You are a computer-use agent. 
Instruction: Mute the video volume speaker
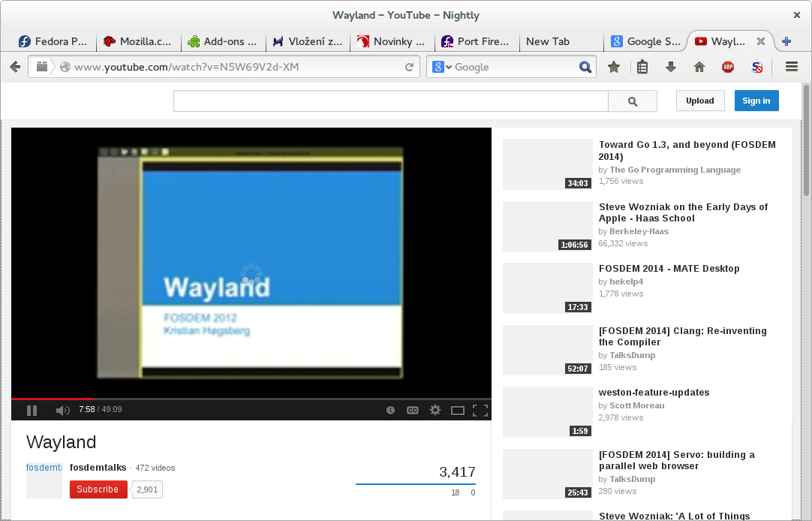[62, 410]
